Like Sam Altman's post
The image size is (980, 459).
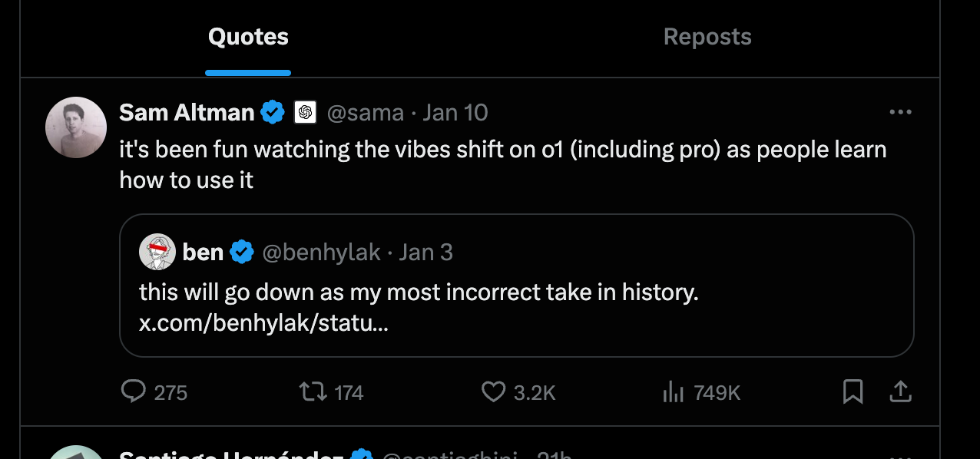(x=493, y=392)
